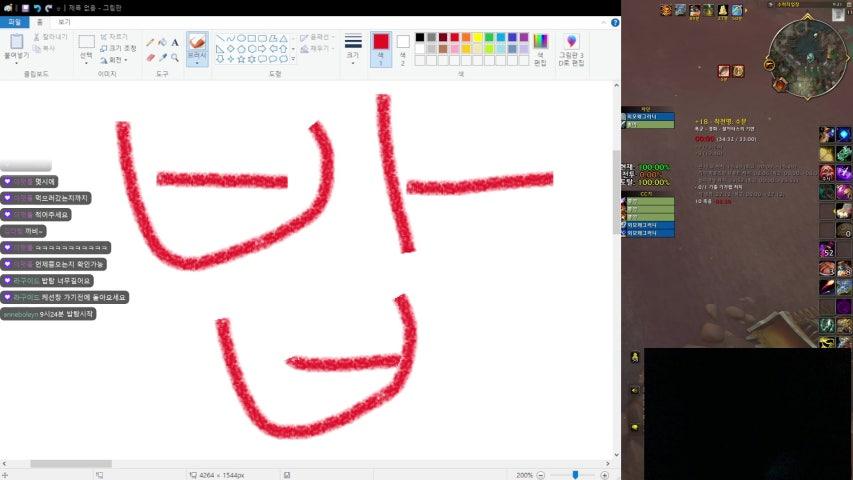This screenshot has height=480, width=853.
Task: Switch to the 보기 (View) ribbon tab
Action: pyautogui.click(x=64, y=22)
